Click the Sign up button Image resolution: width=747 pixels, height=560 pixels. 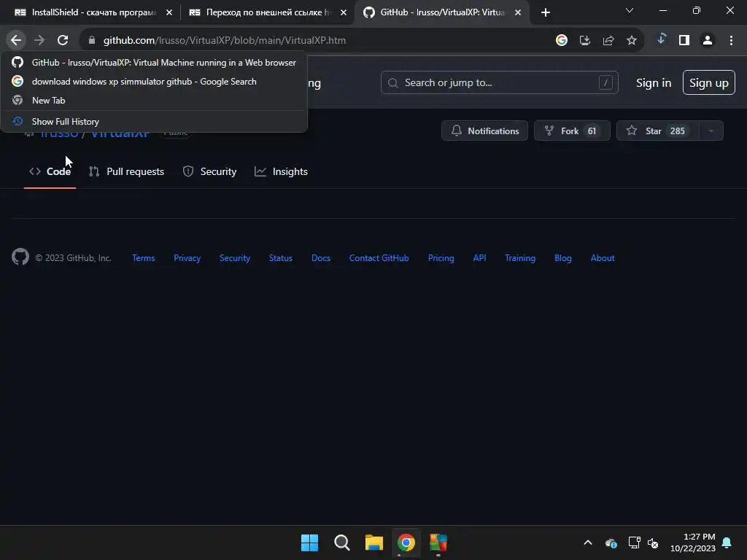pos(709,83)
